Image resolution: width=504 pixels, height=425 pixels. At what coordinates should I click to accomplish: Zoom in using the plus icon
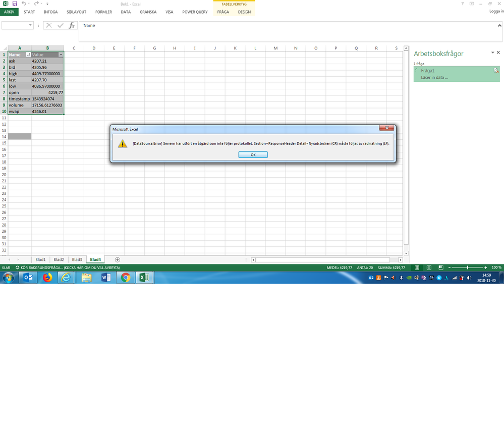(x=485, y=268)
